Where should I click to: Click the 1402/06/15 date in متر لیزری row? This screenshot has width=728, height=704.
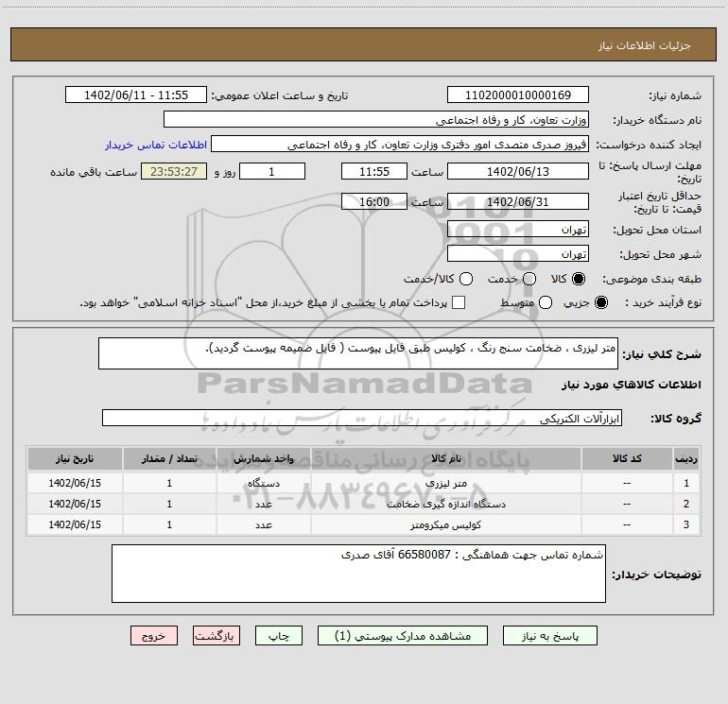pos(75,483)
